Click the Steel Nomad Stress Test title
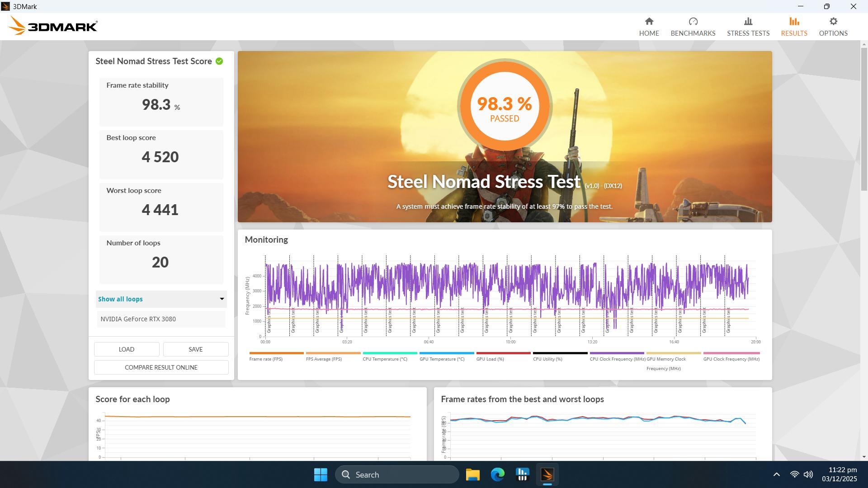 [484, 182]
